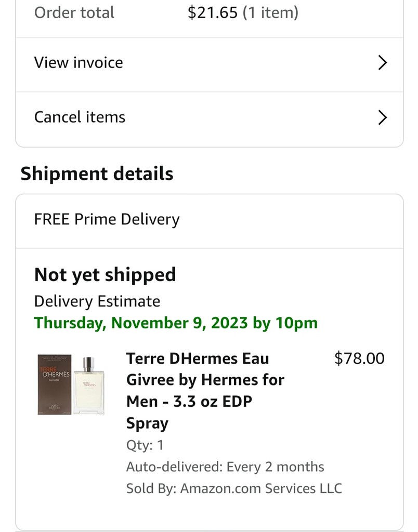Expand the View invoice chevron arrow
The width and height of the screenshot is (418, 532).
[382, 63]
